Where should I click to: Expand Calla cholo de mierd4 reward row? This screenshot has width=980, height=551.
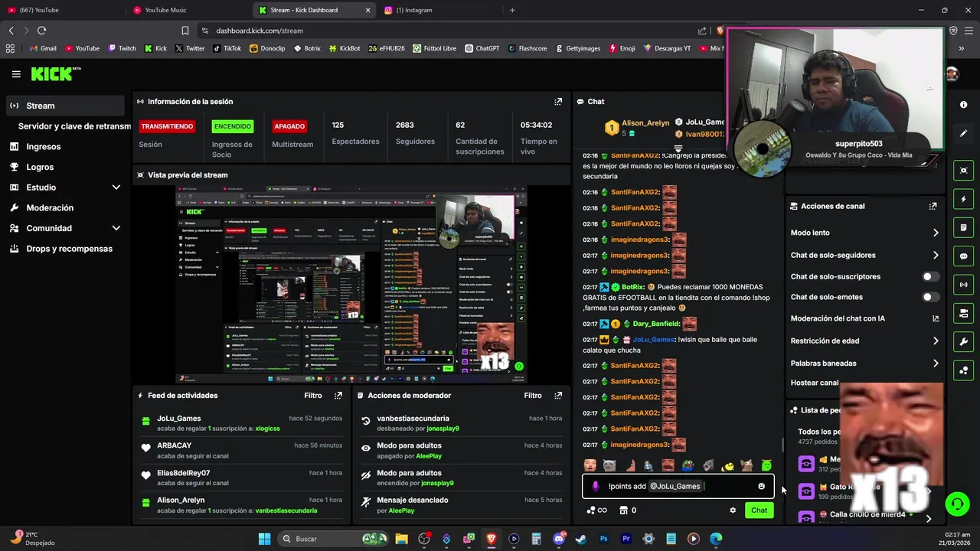point(929,518)
